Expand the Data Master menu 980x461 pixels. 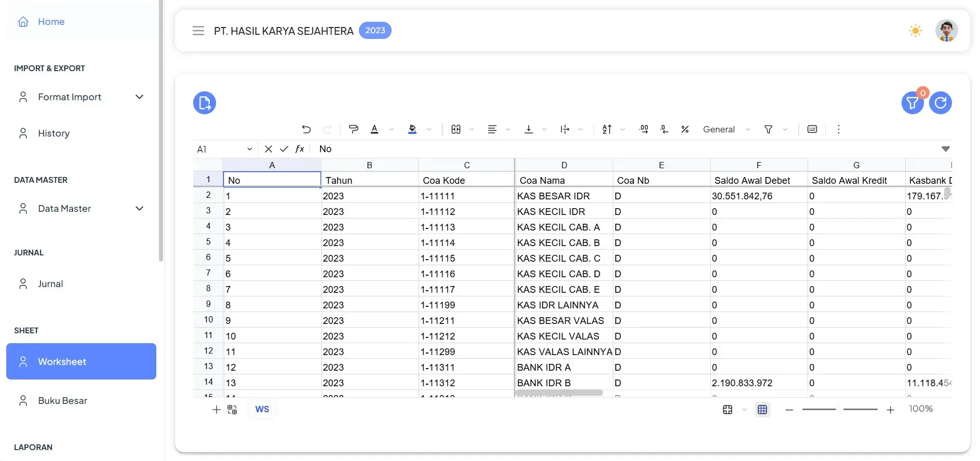point(81,209)
